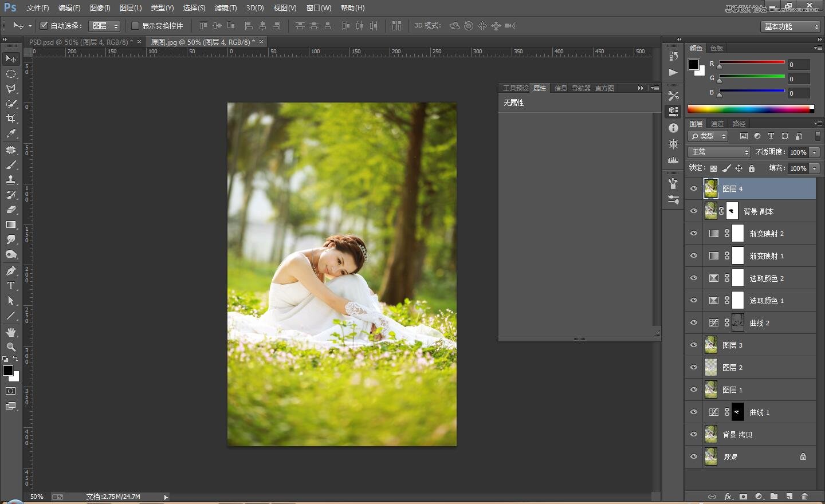Select the Horizontal Type tool

point(11,286)
